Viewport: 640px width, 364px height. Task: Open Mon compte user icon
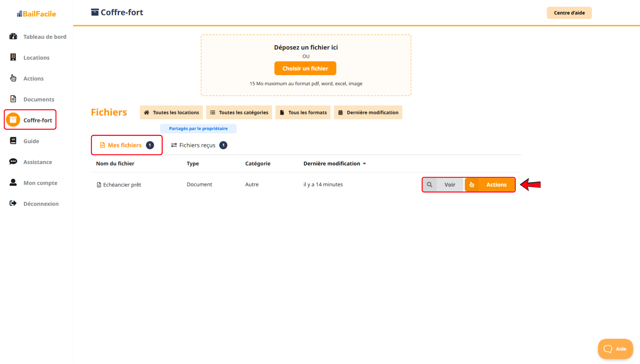(x=13, y=182)
